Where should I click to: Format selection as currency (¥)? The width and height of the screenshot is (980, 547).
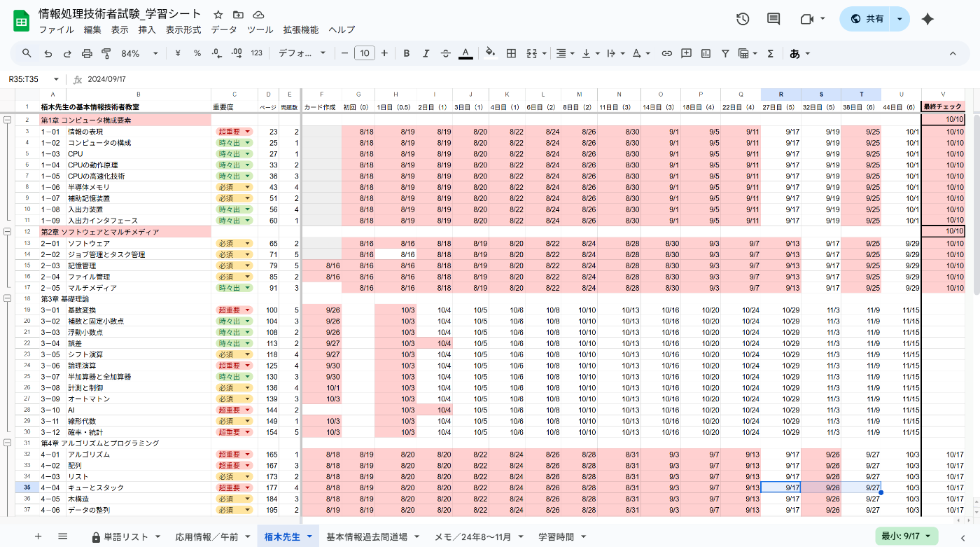pos(178,53)
